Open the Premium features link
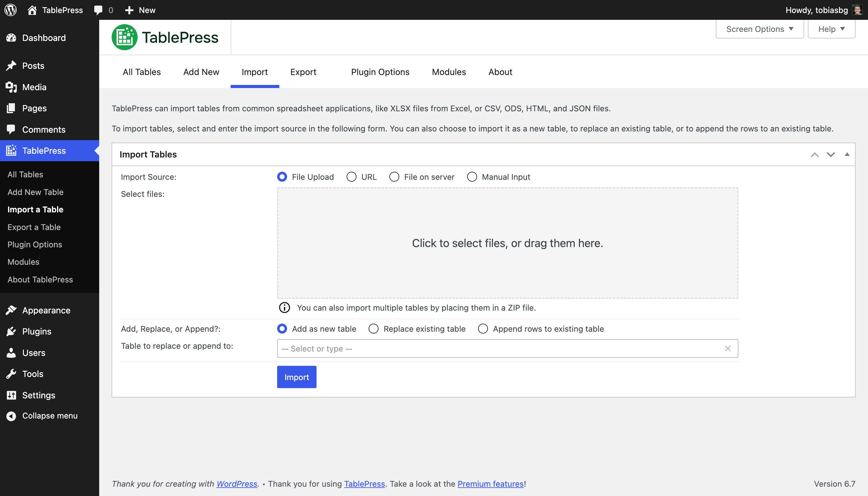The height and width of the screenshot is (496, 868). (x=490, y=484)
